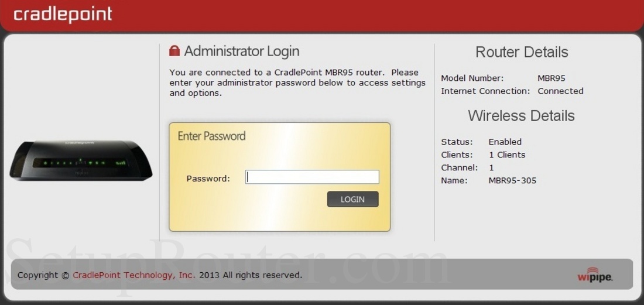Click the Wireless Details heading

click(x=521, y=116)
